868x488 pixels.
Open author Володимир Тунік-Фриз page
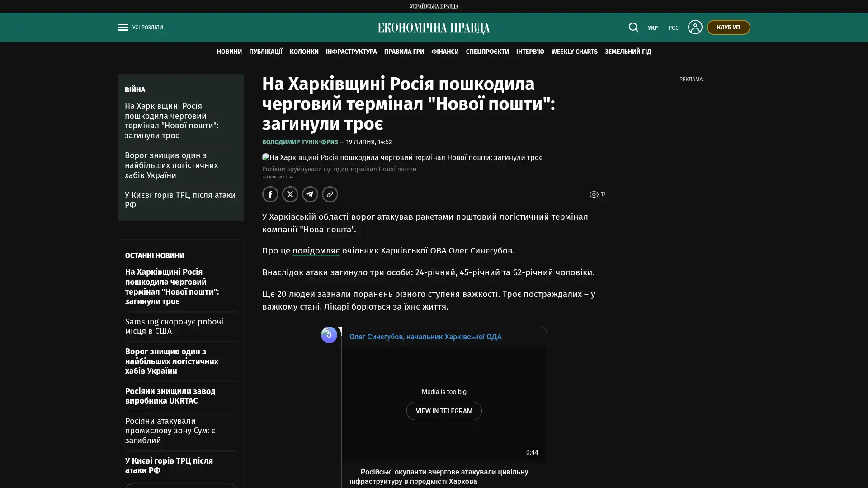(x=300, y=142)
